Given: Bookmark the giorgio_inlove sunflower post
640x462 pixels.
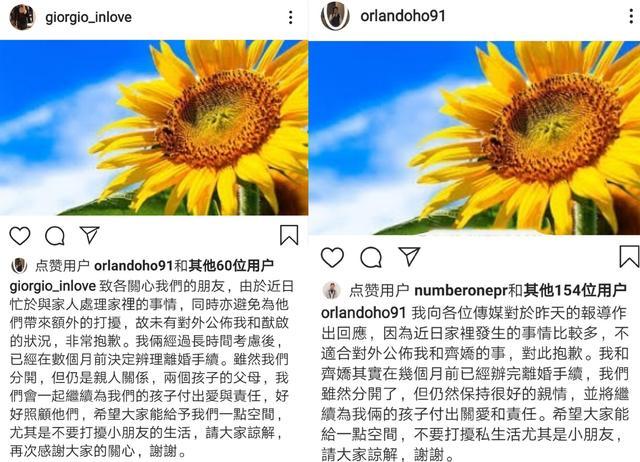Looking at the screenshot, I should tap(289, 235).
